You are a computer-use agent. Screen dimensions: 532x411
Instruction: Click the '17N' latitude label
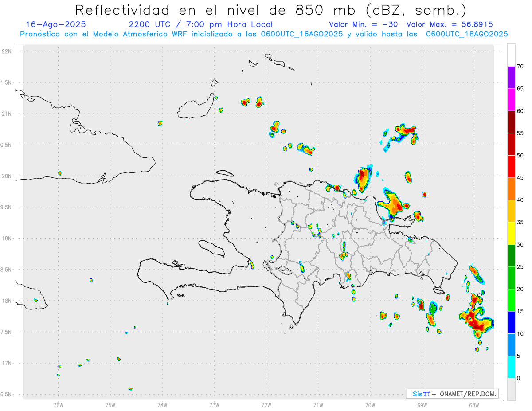point(8,363)
